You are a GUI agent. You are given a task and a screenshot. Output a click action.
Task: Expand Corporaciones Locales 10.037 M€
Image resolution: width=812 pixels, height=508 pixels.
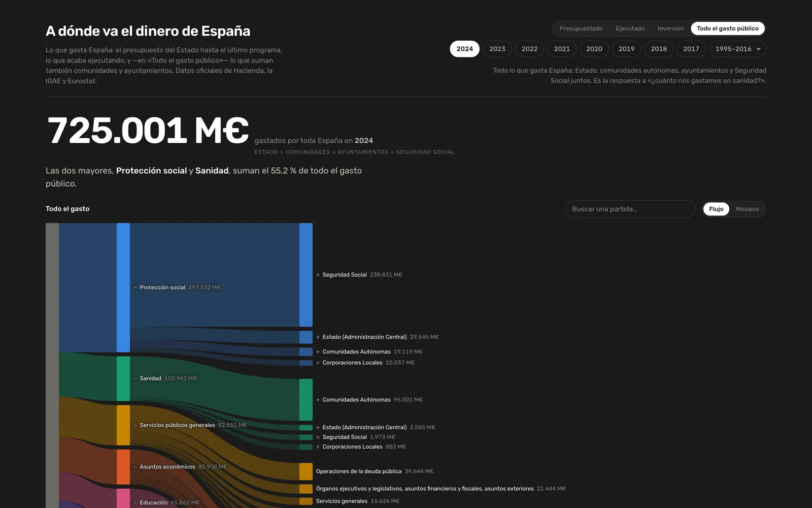(x=365, y=363)
